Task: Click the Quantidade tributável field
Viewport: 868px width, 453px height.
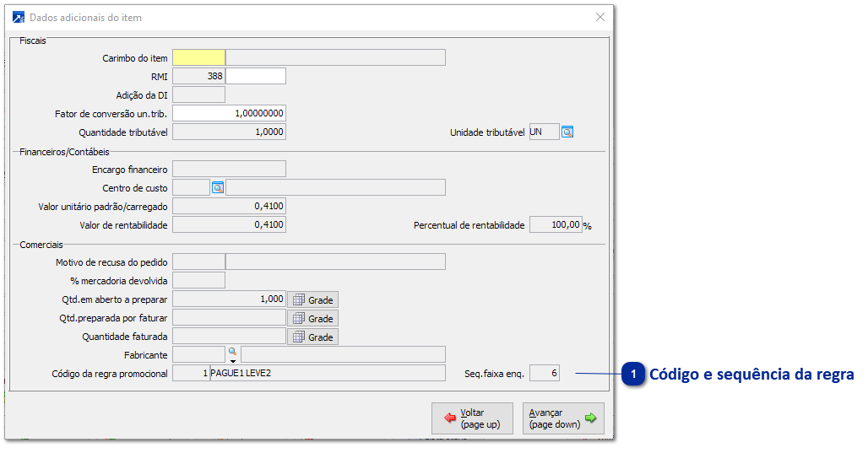Action: (229, 132)
